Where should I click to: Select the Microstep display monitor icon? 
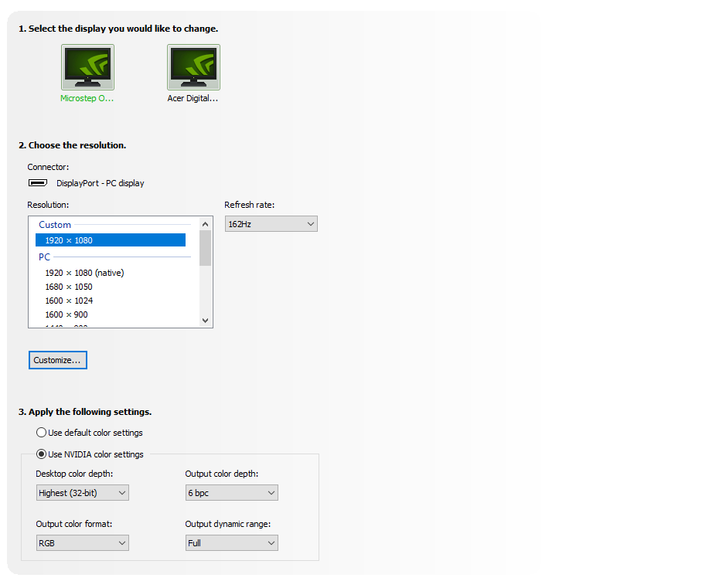[87, 67]
